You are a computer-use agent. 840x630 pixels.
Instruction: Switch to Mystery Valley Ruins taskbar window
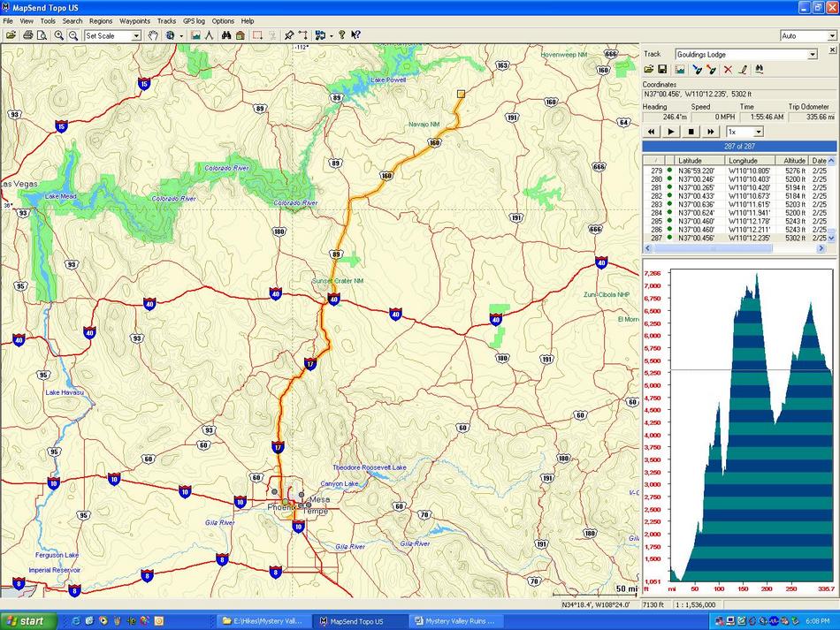(455, 621)
